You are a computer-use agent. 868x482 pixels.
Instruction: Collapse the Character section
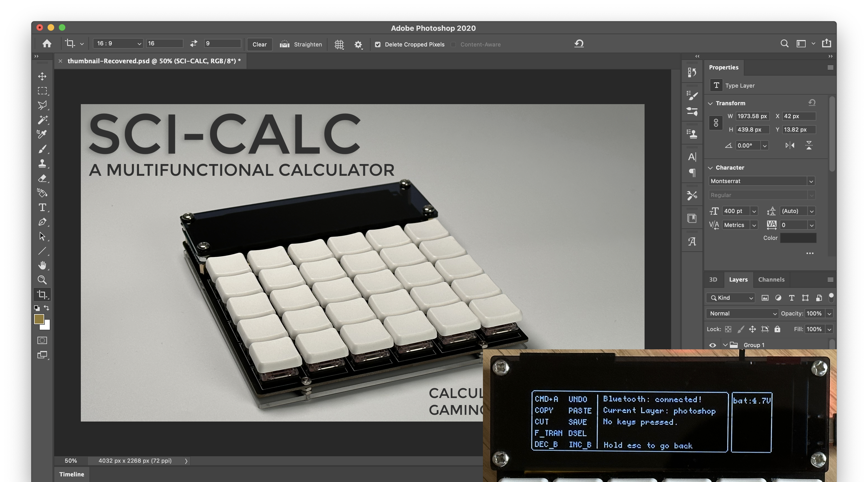tap(710, 168)
